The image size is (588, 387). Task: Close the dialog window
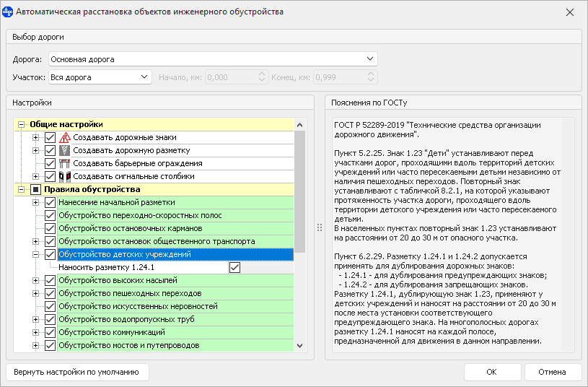(x=570, y=12)
